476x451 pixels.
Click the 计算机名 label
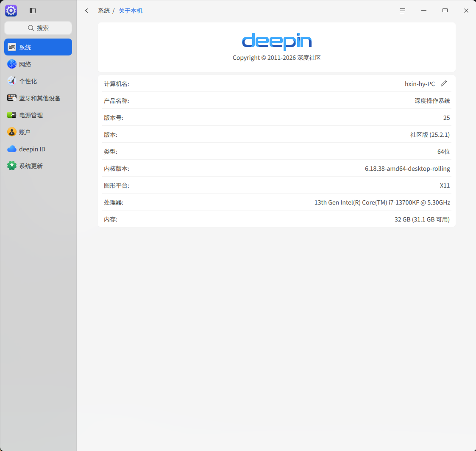pyautogui.click(x=117, y=84)
